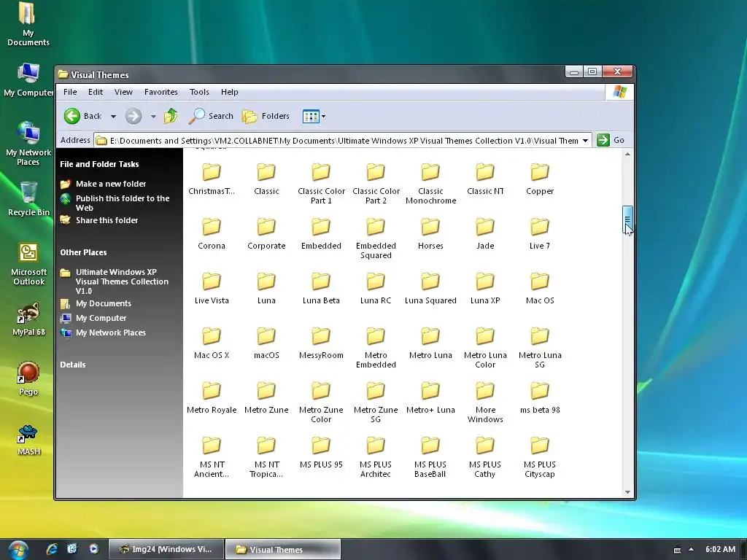The image size is (747, 560).
Task: Select the Metro Zune Color folder
Action: click(321, 402)
